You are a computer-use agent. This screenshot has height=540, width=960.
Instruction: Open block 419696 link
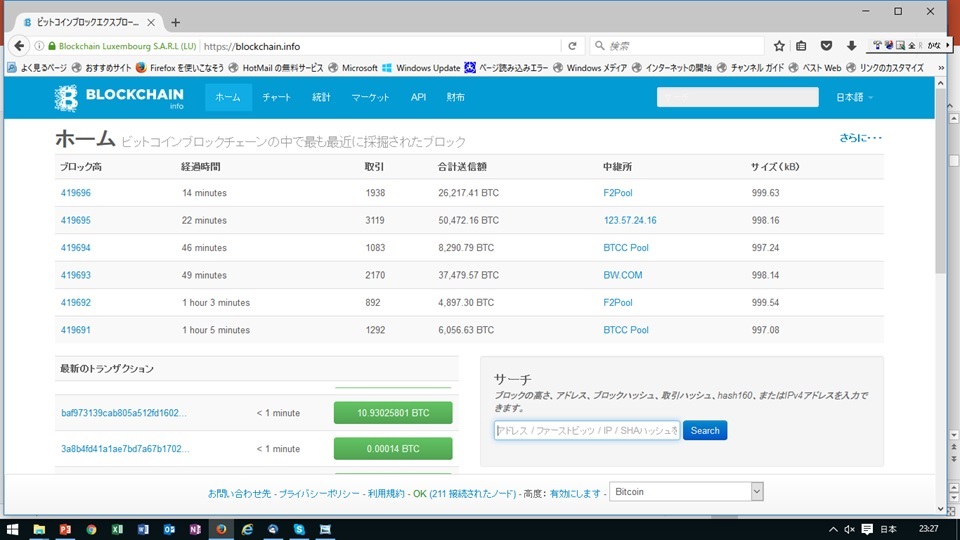[76, 193]
